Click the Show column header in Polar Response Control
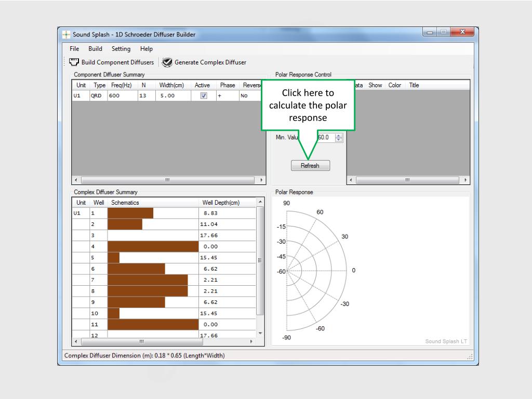This screenshot has width=532, height=399. point(375,85)
